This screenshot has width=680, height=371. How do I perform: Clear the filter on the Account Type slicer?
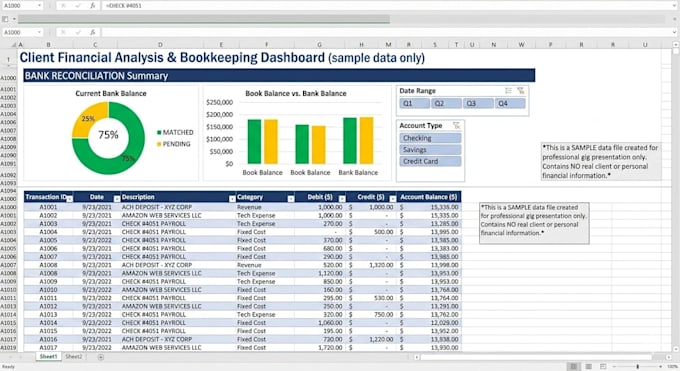tap(456, 125)
